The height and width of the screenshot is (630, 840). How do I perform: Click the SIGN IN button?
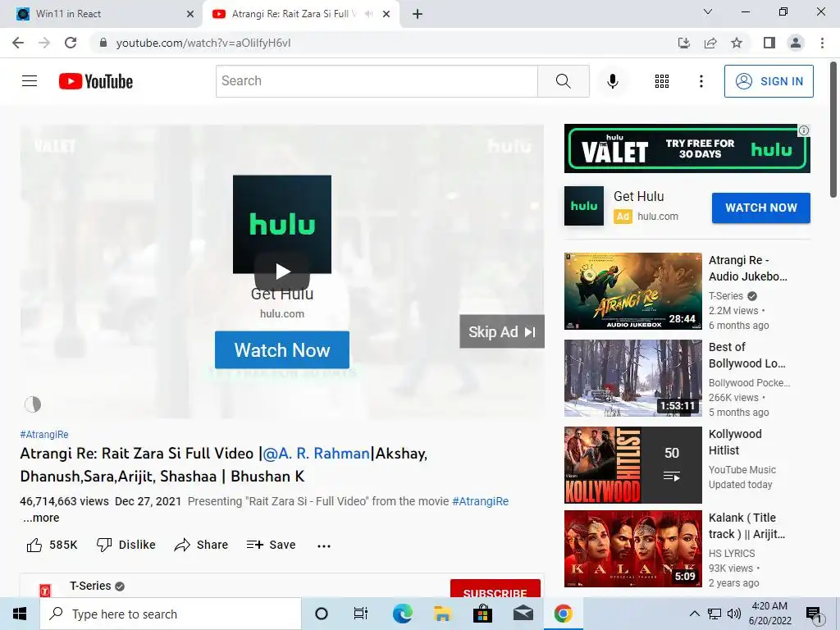pos(769,81)
